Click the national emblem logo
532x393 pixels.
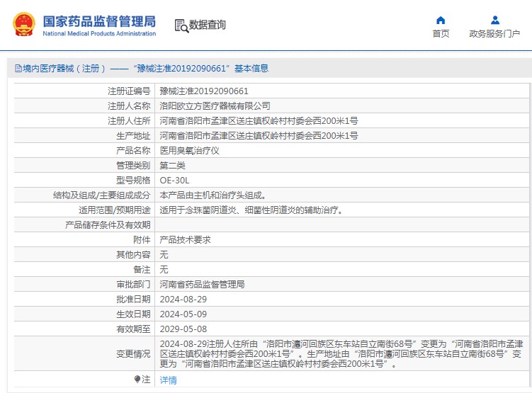(x=24, y=24)
